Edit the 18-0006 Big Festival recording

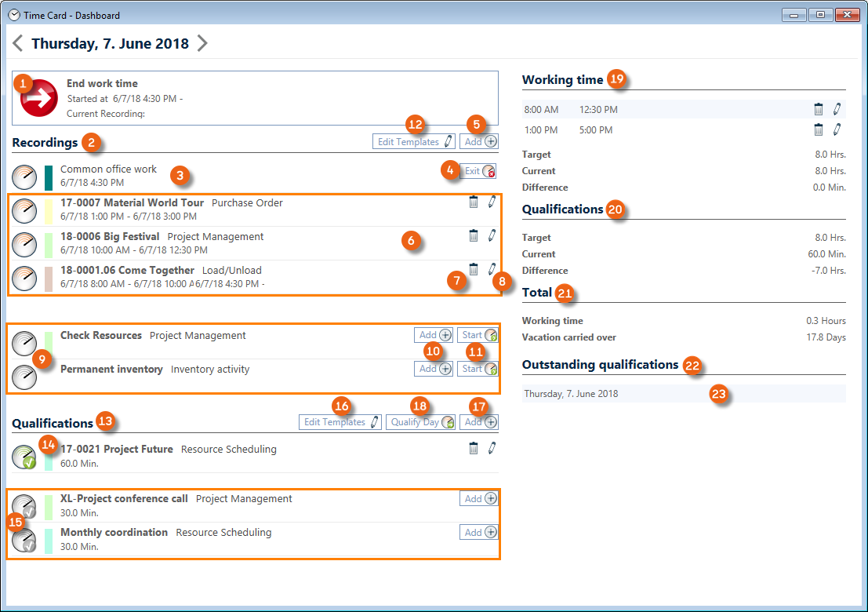pyautogui.click(x=492, y=235)
